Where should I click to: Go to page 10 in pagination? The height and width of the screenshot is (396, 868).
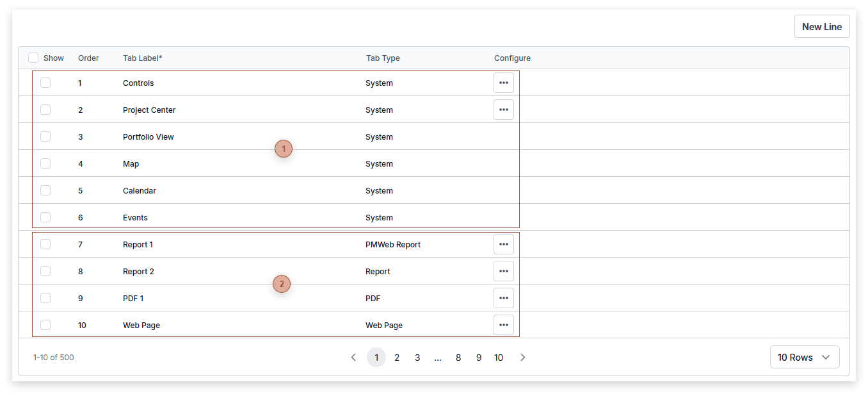point(499,358)
